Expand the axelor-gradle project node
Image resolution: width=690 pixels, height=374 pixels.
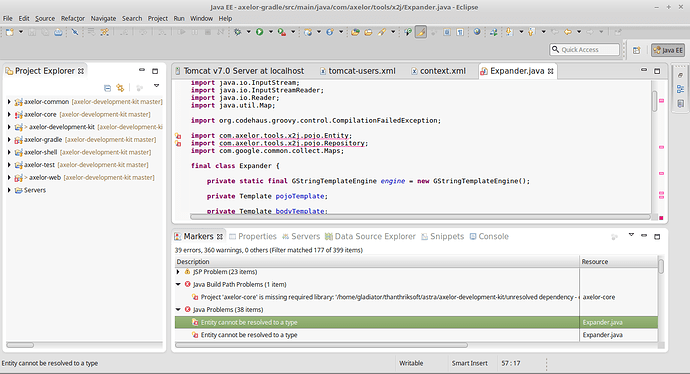[x=9, y=140]
